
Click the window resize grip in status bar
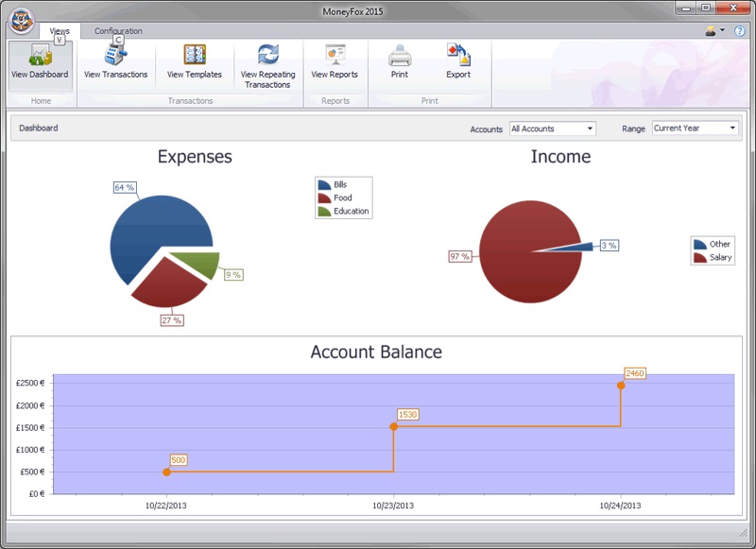743,532
